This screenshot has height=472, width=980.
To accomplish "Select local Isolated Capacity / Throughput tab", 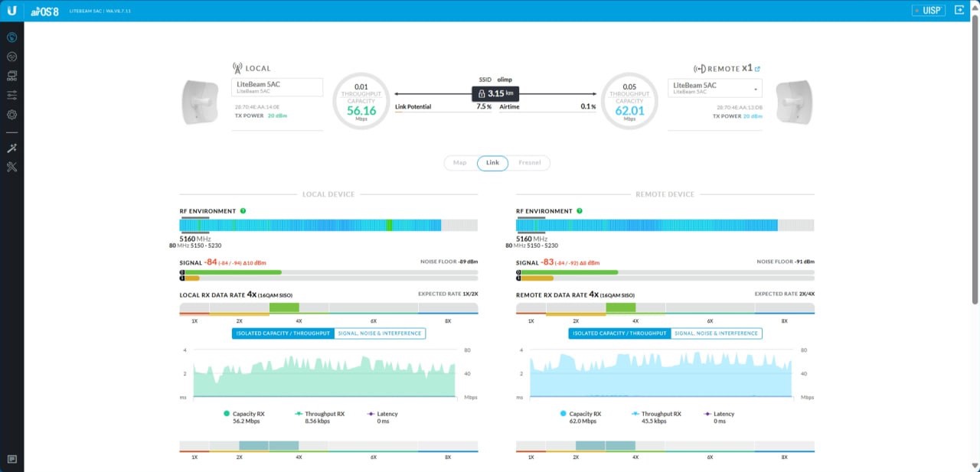I will tap(283, 334).
